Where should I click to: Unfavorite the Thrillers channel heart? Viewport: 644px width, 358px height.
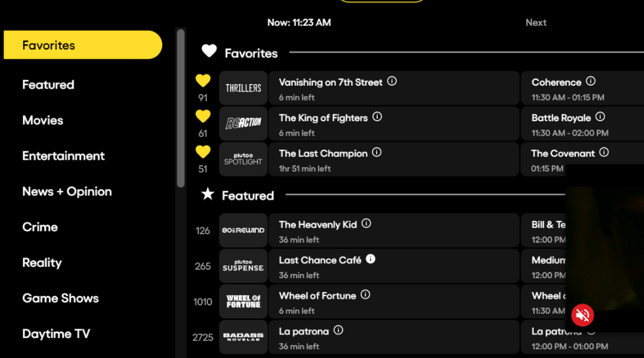coord(203,81)
